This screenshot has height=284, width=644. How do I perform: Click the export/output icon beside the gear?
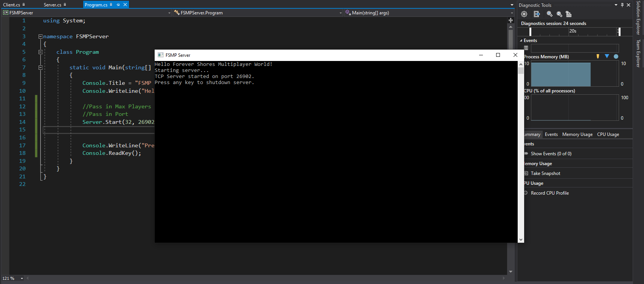537,14
